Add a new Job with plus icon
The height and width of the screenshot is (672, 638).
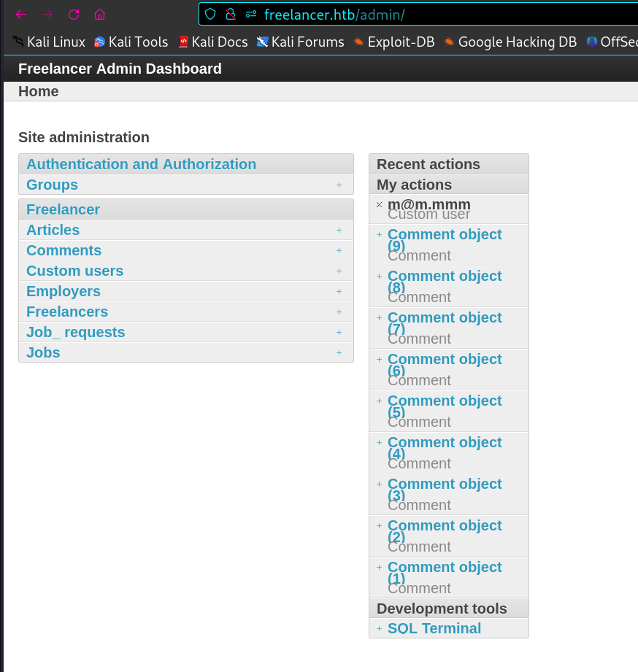(x=339, y=352)
